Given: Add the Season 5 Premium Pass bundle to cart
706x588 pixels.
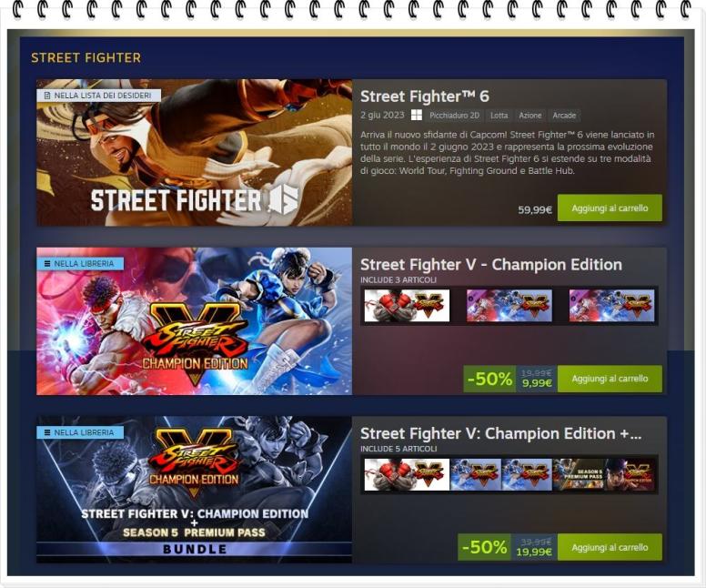Looking at the screenshot, I should (x=610, y=547).
